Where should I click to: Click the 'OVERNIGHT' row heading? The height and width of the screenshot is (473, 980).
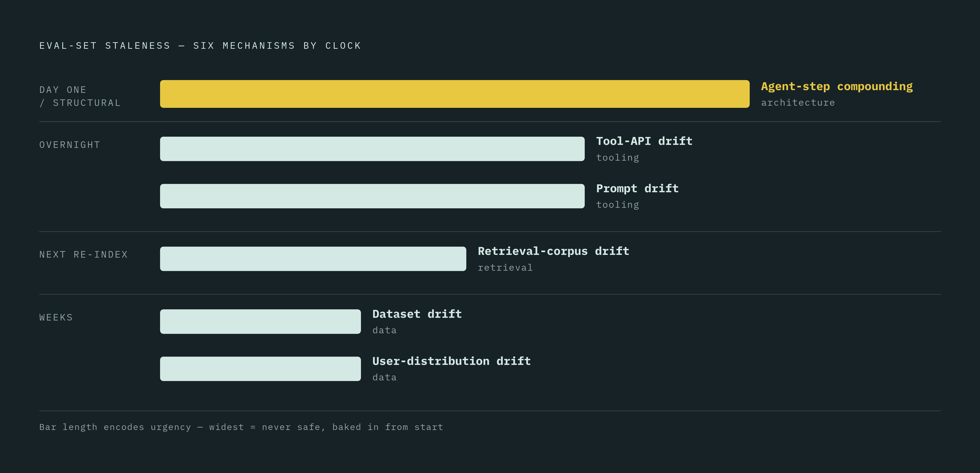coord(70,145)
